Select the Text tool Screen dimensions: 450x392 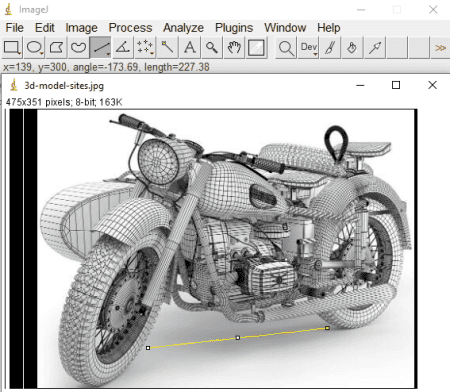[x=189, y=48]
